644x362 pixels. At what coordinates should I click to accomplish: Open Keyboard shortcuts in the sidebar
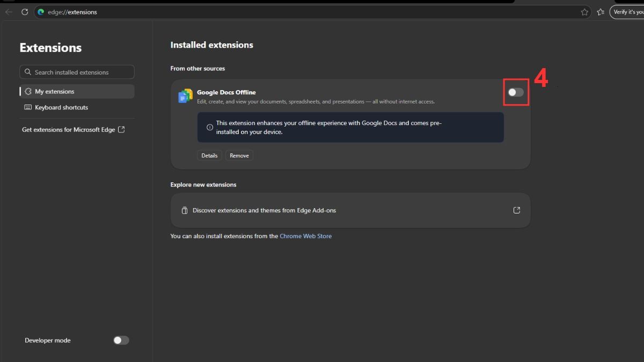[77, 107]
